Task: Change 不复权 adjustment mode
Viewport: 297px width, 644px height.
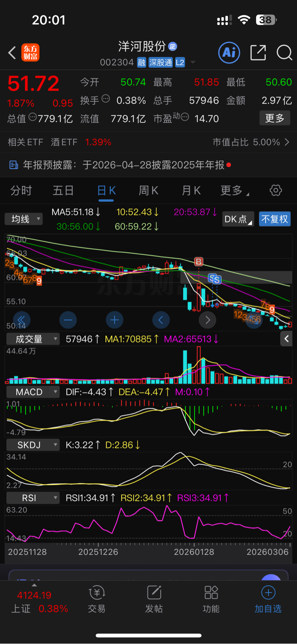Action: pos(275,219)
